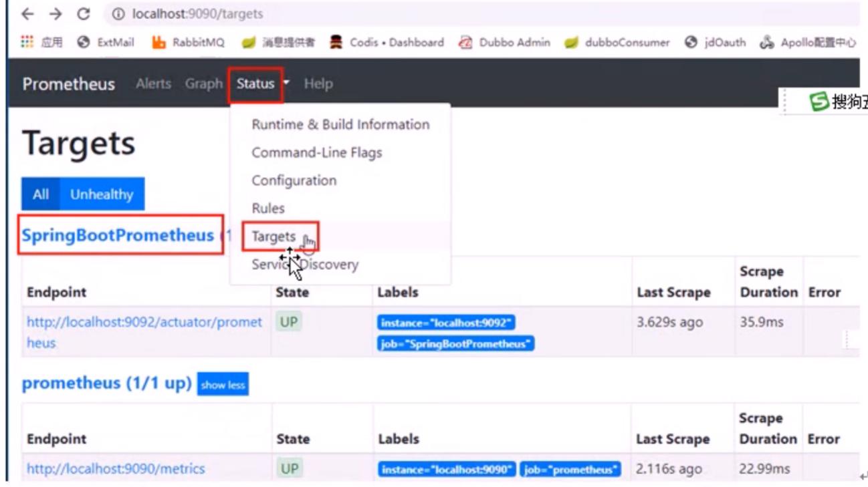Open the apps grid bookmark icon
This screenshot has height=487, width=868.
click(x=27, y=42)
